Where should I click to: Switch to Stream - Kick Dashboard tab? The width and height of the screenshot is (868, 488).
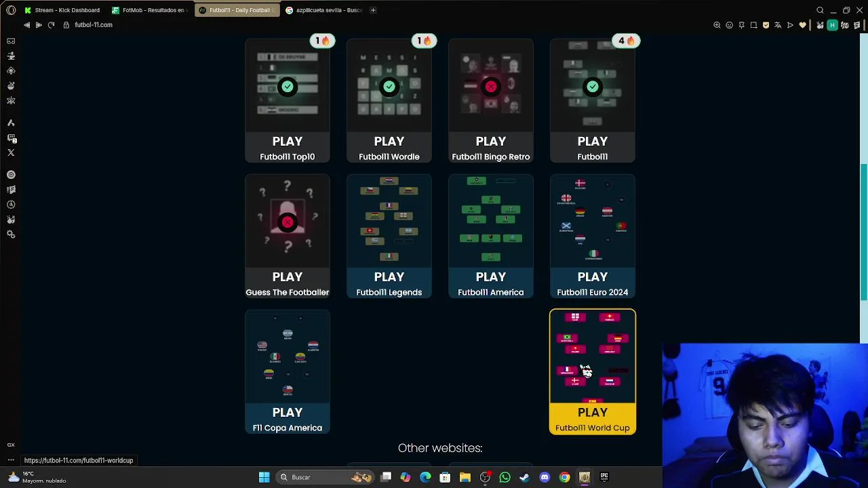pyautogui.click(x=62, y=10)
